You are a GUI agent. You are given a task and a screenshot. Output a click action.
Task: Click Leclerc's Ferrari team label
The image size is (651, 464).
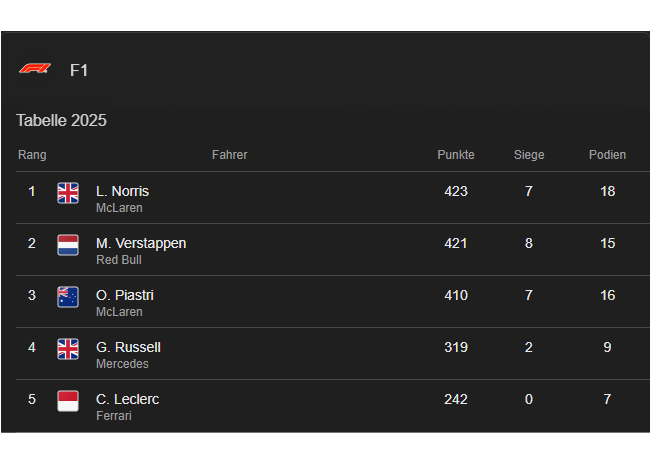[114, 416]
